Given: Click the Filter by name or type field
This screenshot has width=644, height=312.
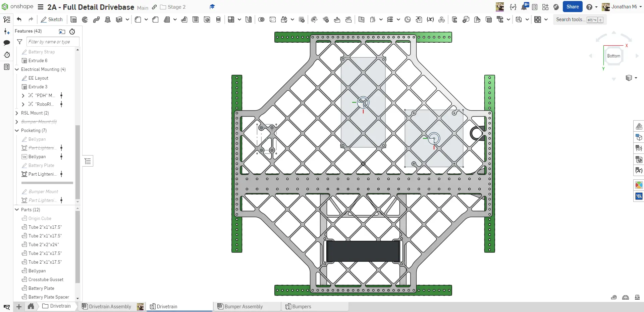Looking at the screenshot, I should pos(53,42).
